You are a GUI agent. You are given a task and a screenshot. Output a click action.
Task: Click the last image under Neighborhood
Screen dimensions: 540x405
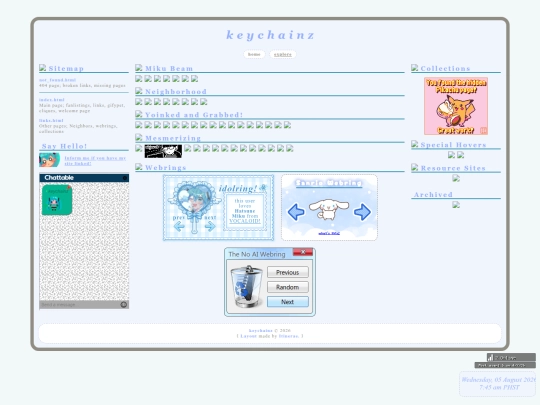[x=204, y=102]
